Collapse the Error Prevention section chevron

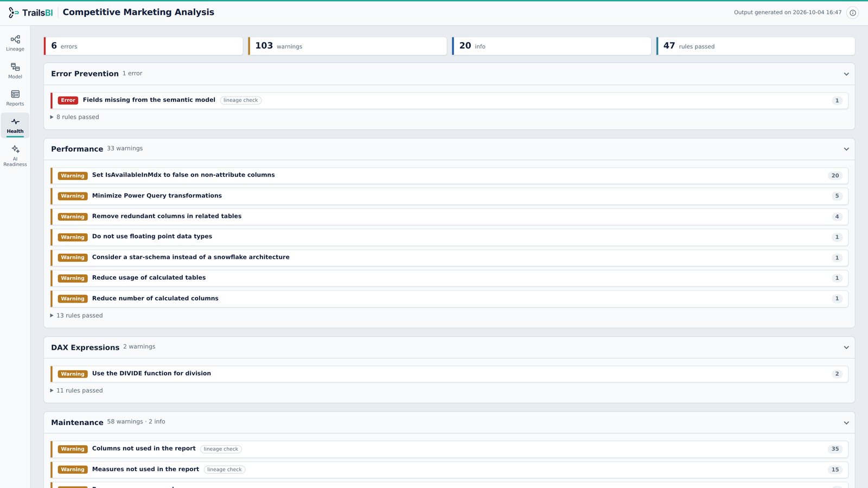[x=846, y=74]
